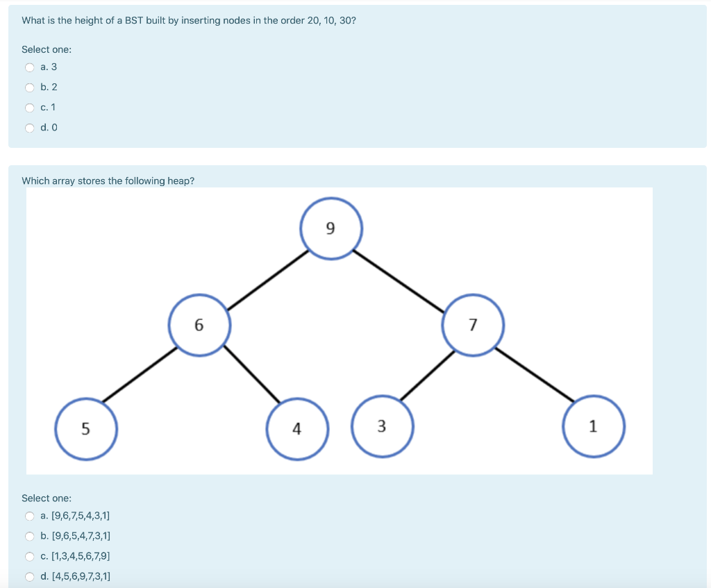Viewport: 711px width, 588px height.
Task: Select answer option d. 0
Action: (30, 128)
